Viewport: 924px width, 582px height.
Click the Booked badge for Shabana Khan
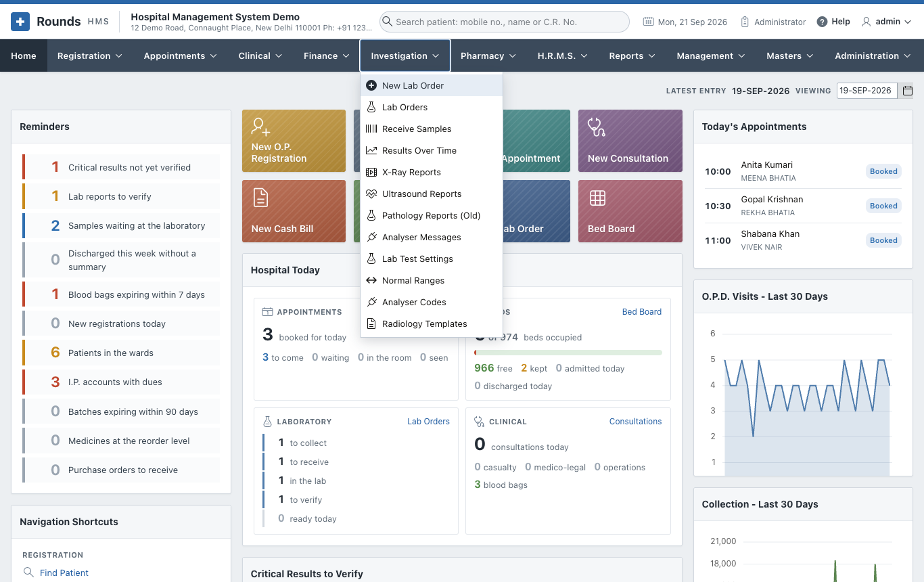[x=883, y=240]
